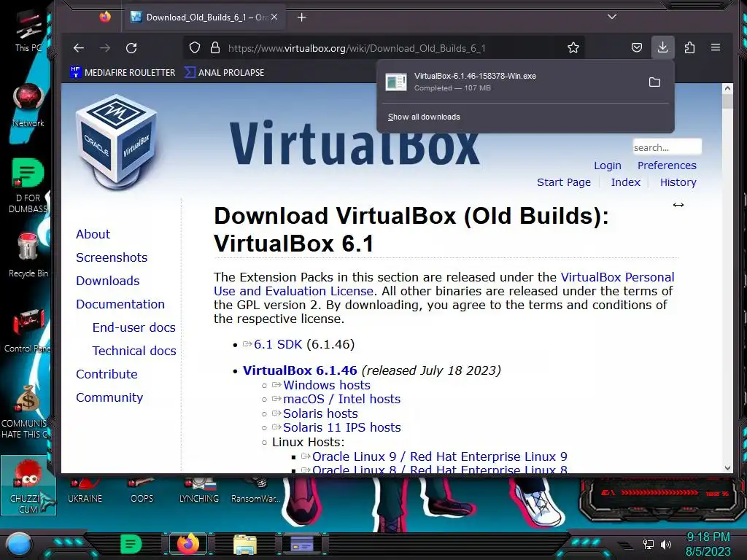
Task: Save to Pocket with the Pocket icon
Action: coord(636,47)
